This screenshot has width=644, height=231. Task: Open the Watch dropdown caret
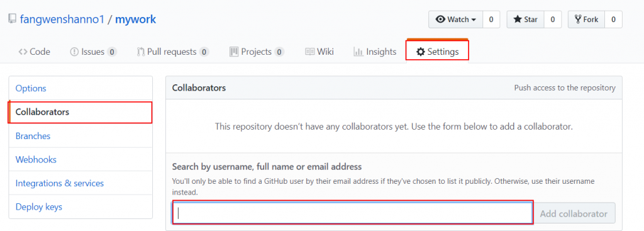474,20
